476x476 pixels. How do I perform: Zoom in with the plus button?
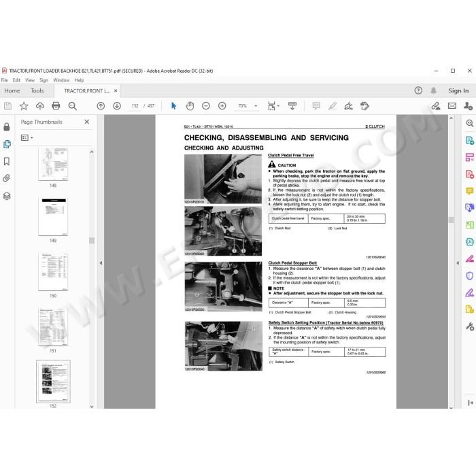[x=222, y=106]
